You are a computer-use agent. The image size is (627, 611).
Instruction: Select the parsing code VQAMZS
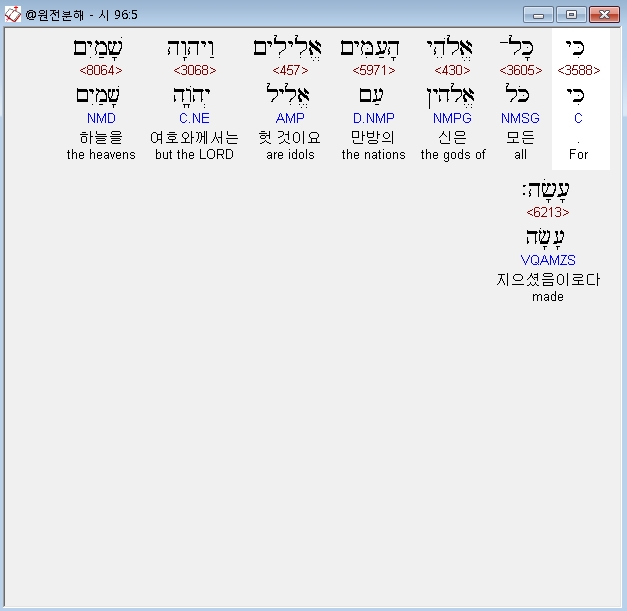pos(548,260)
